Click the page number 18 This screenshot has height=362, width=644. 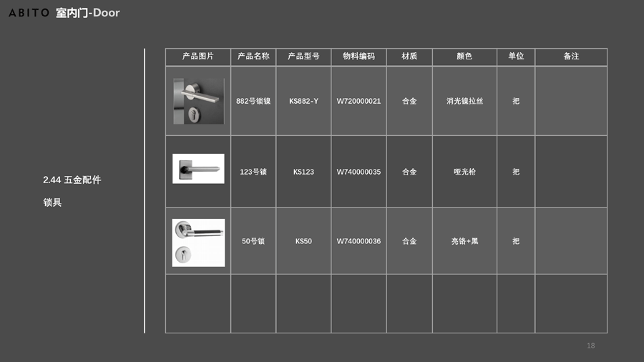pyautogui.click(x=590, y=346)
